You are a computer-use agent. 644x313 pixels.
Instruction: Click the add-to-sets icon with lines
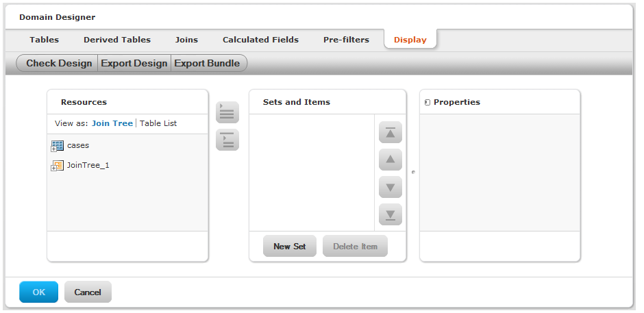click(x=227, y=112)
